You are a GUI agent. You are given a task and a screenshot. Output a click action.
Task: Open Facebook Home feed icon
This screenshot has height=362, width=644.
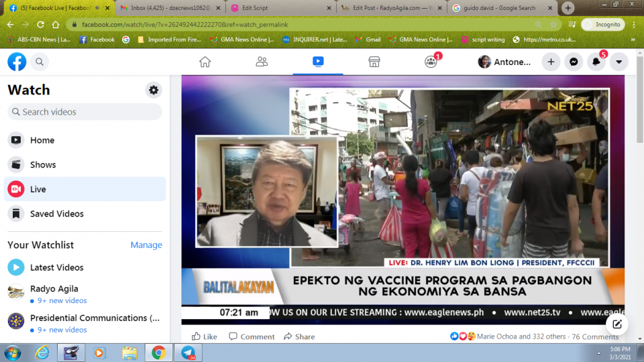click(205, 62)
